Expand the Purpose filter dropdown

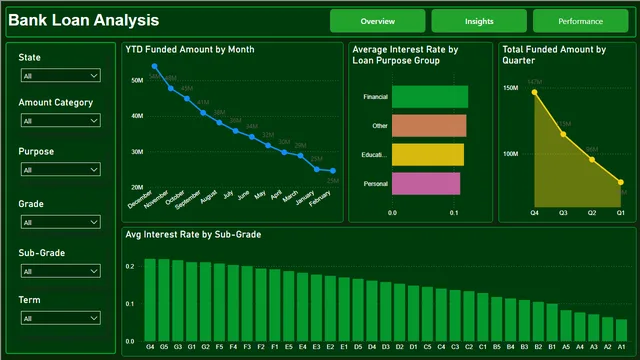pos(61,169)
